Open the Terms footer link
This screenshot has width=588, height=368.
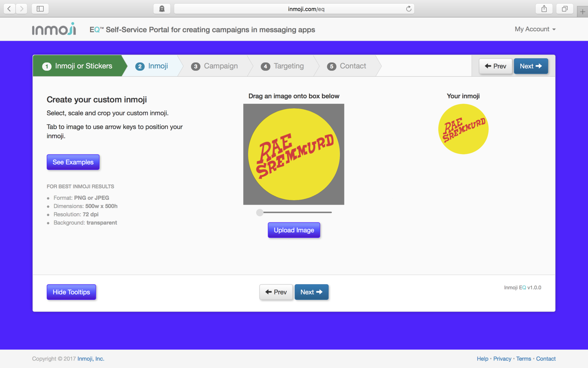524,359
